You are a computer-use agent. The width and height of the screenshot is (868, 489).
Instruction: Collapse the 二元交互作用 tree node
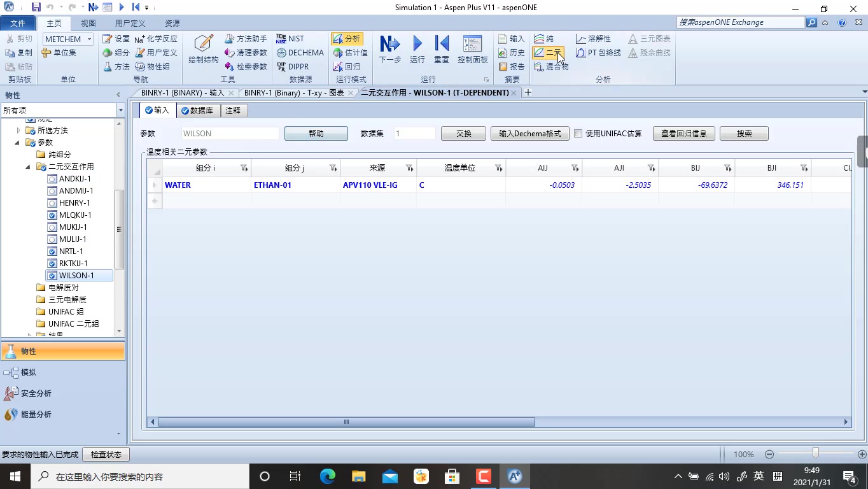(29, 166)
